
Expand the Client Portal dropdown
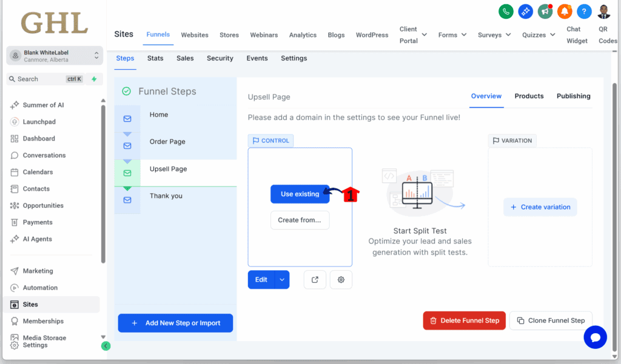pos(413,35)
